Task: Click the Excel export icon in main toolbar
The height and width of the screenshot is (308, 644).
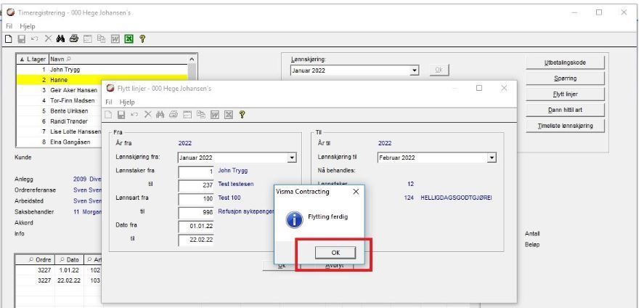Action: [129, 39]
